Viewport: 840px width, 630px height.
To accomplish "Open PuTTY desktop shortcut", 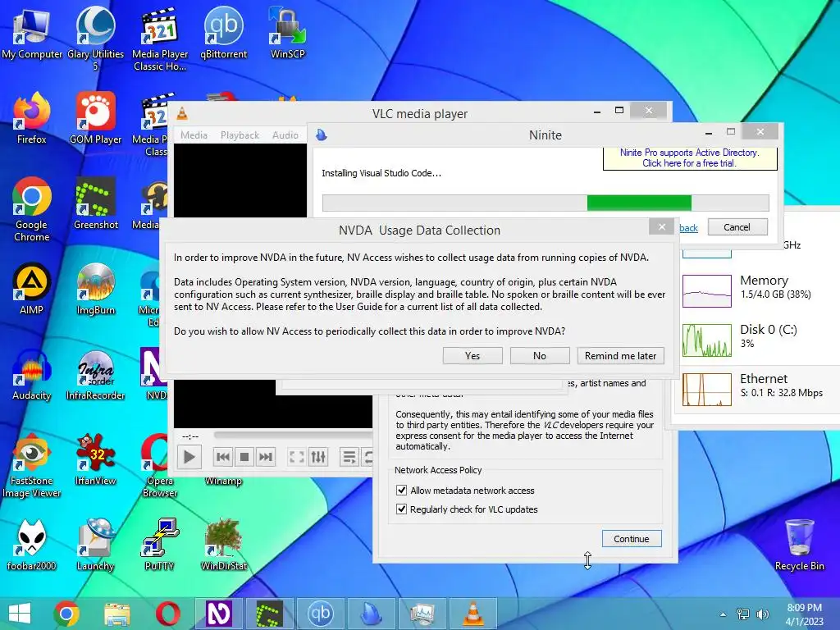I will click(159, 545).
